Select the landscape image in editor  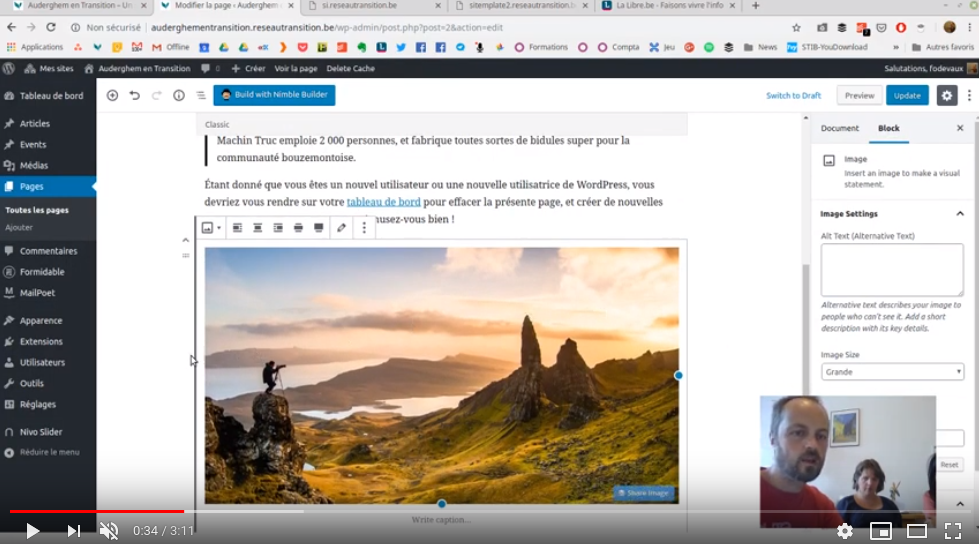(x=441, y=375)
